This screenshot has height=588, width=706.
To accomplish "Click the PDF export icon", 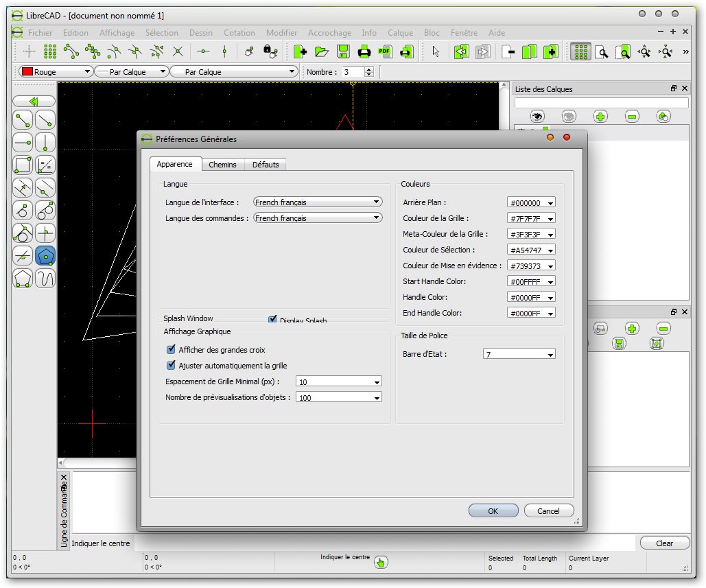I will tap(385, 51).
